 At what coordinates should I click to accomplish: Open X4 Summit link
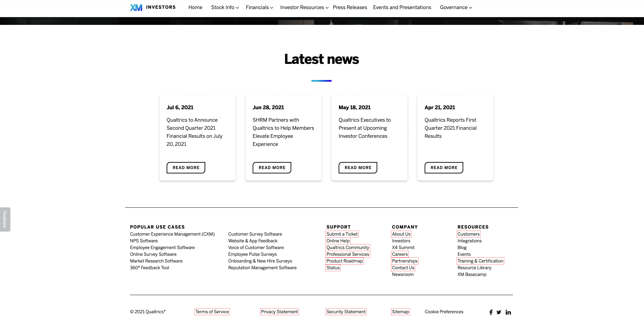pyautogui.click(x=403, y=248)
